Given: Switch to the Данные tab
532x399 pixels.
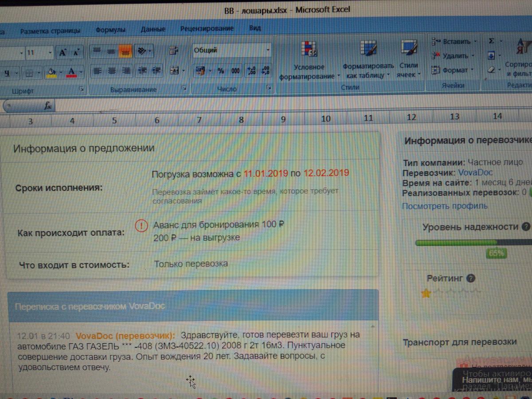Looking at the screenshot, I should click(153, 29).
